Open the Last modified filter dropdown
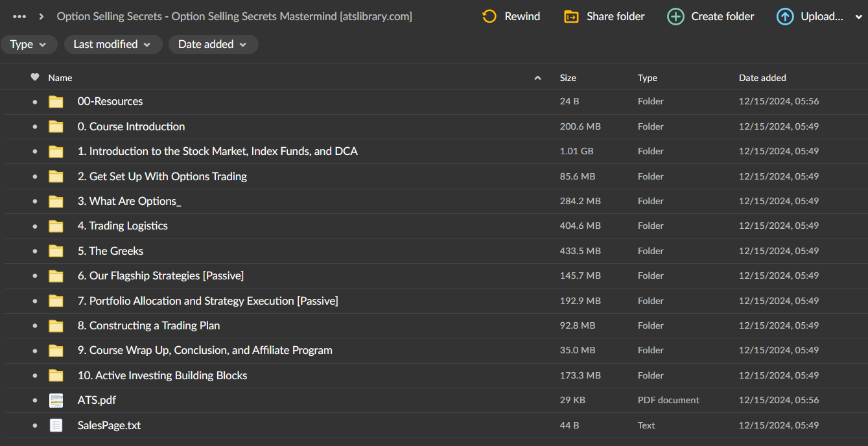 113,44
